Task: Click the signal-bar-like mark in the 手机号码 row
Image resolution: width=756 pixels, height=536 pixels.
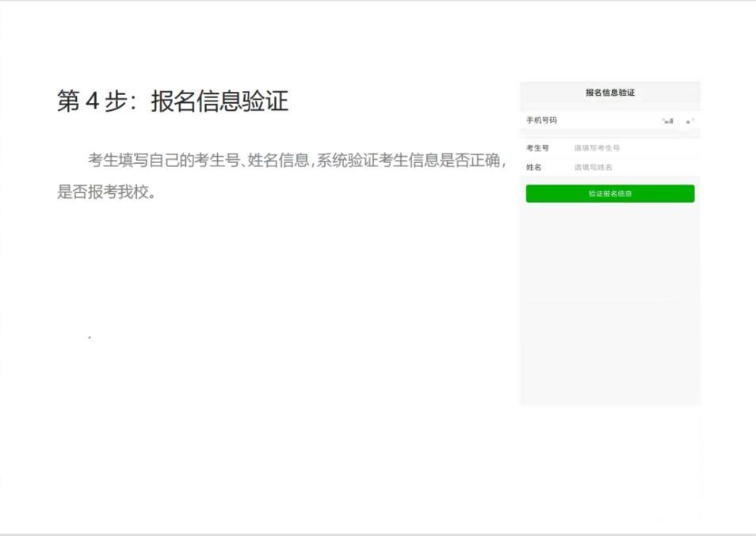Action: (668, 121)
